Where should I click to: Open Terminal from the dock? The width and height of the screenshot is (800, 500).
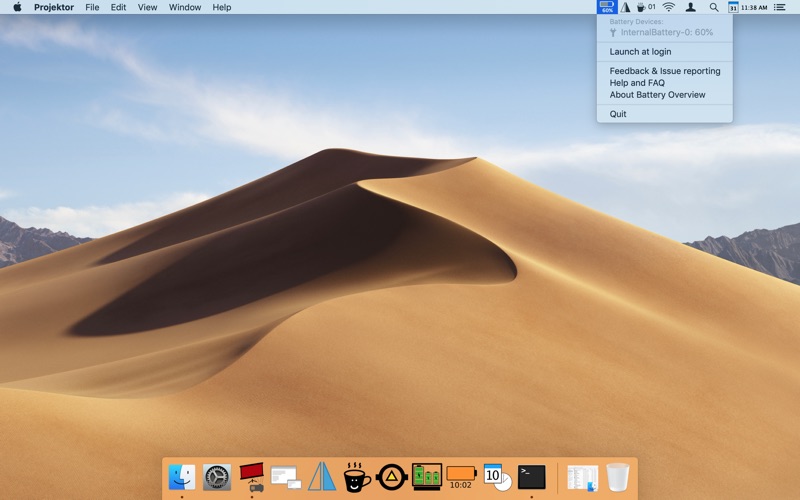click(532, 477)
